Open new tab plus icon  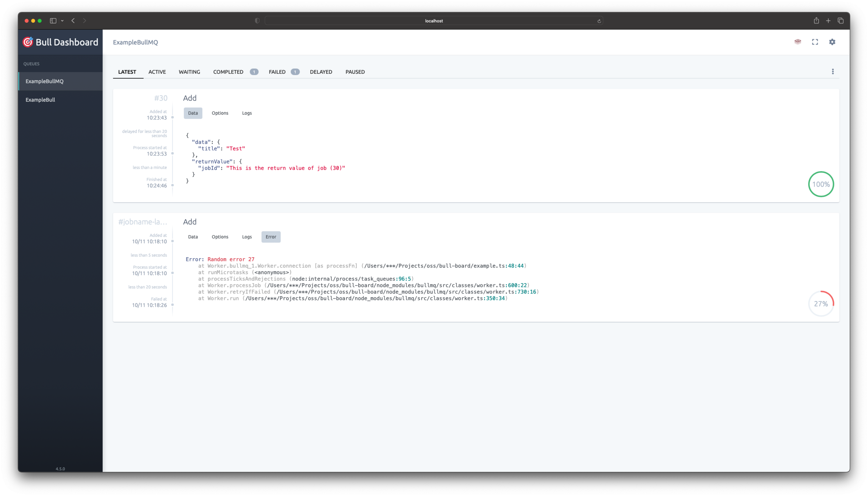[x=828, y=21]
